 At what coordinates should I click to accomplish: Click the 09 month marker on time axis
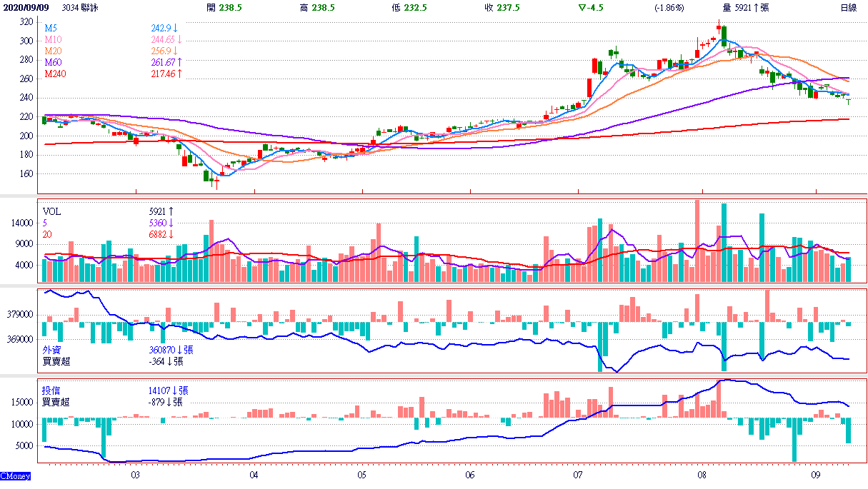pyautogui.click(x=815, y=474)
